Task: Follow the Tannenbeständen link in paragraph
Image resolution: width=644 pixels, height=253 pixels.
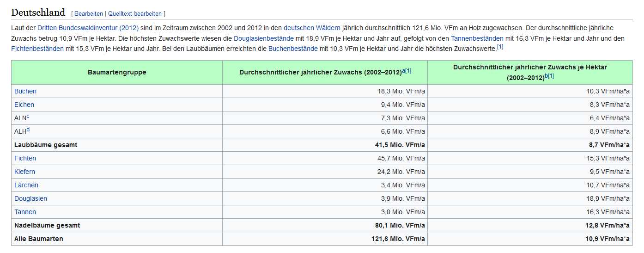Action: (x=477, y=38)
